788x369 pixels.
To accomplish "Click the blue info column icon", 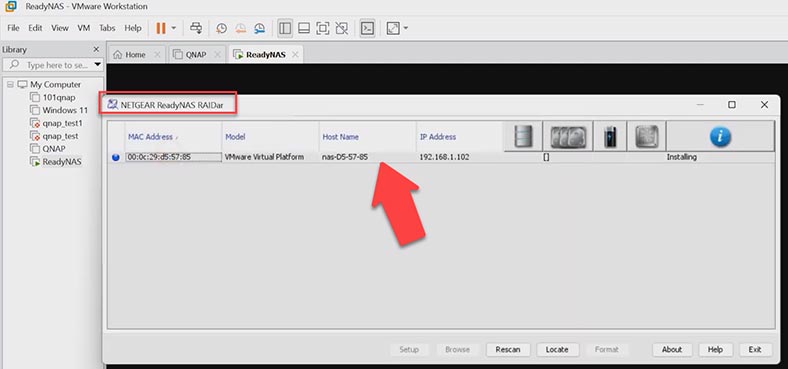I will coord(720,136).
